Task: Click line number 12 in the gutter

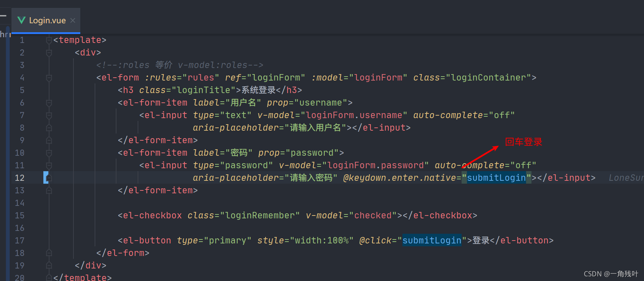Action: click(x=20, y=178)
